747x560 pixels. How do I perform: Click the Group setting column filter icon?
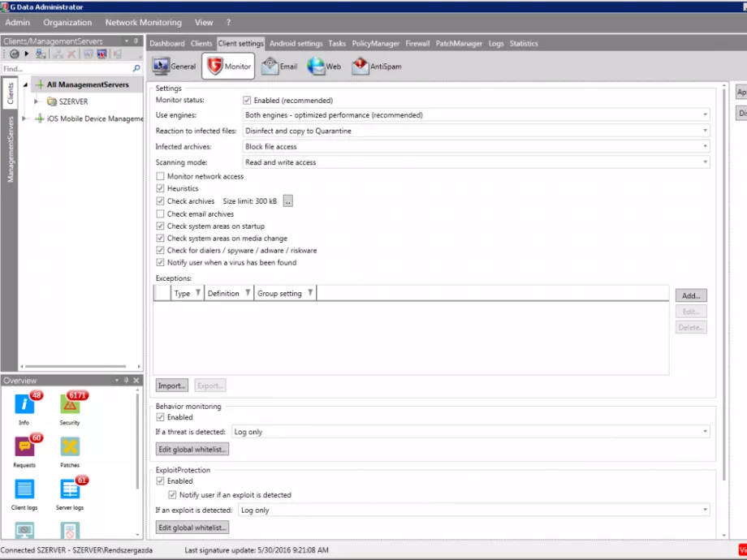click(310, 293)
